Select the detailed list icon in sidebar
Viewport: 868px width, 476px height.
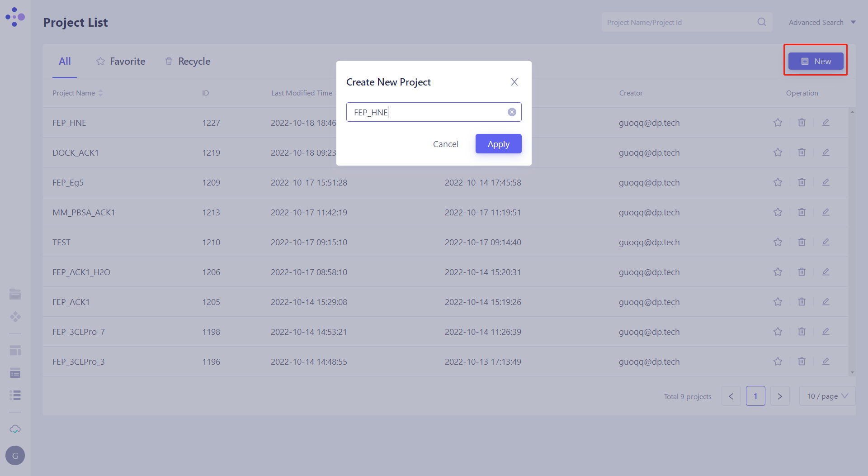pyautogui.click(x=15, y=395)
